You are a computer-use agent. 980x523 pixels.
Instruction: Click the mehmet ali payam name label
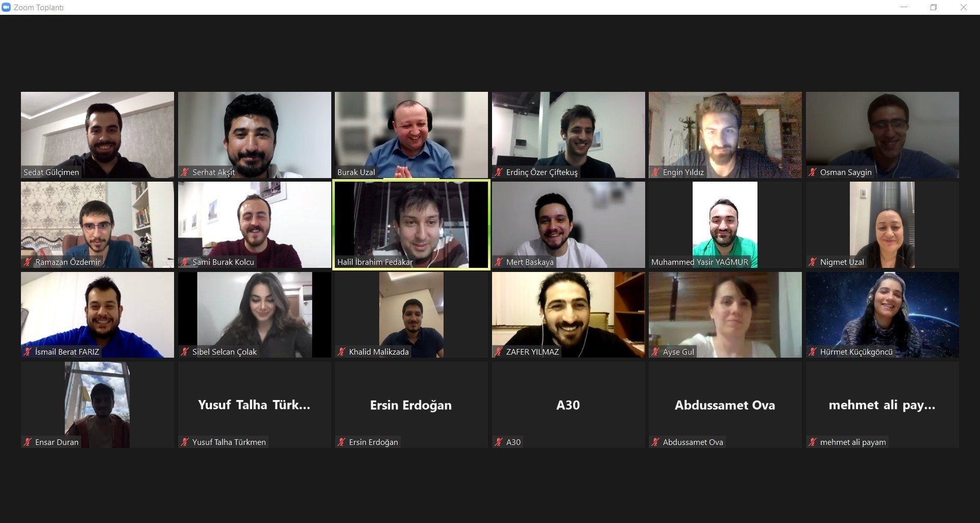(853, 442)
